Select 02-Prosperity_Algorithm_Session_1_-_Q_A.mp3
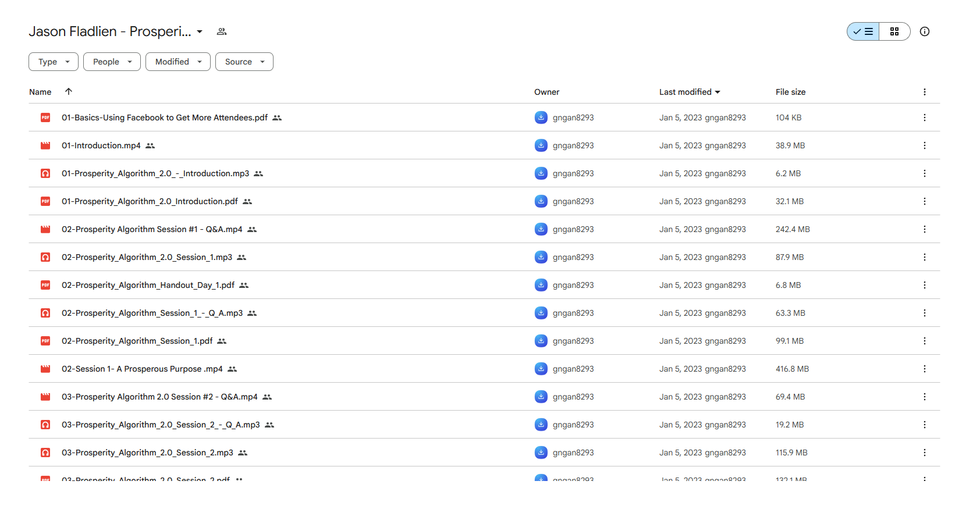This screenshot has height=513, width=980. click(152, 313)
